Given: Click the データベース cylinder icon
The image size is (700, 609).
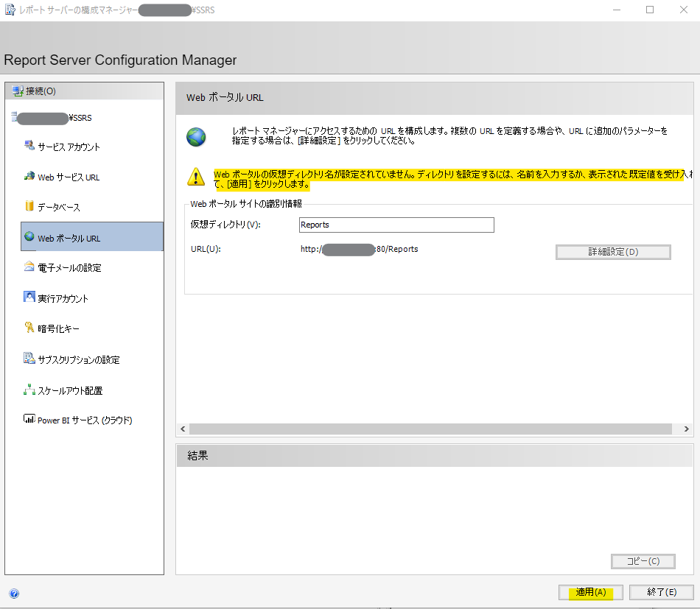Looking at the screenshot, I should pyautogui.click(x=29, y=207).
